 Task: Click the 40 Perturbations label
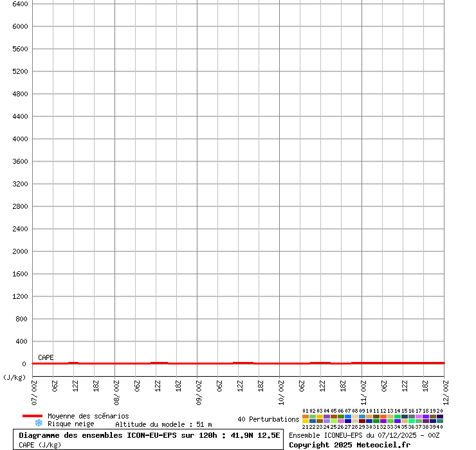[268, 419]
